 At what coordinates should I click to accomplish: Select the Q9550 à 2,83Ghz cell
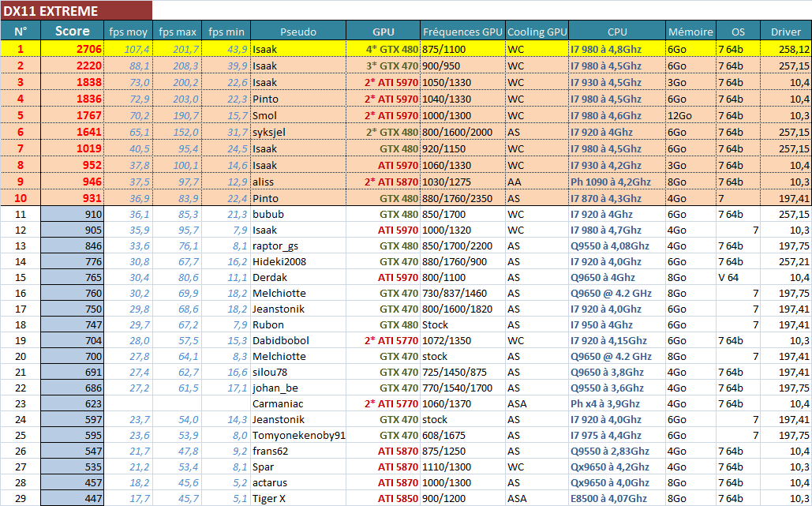(617, 451)
